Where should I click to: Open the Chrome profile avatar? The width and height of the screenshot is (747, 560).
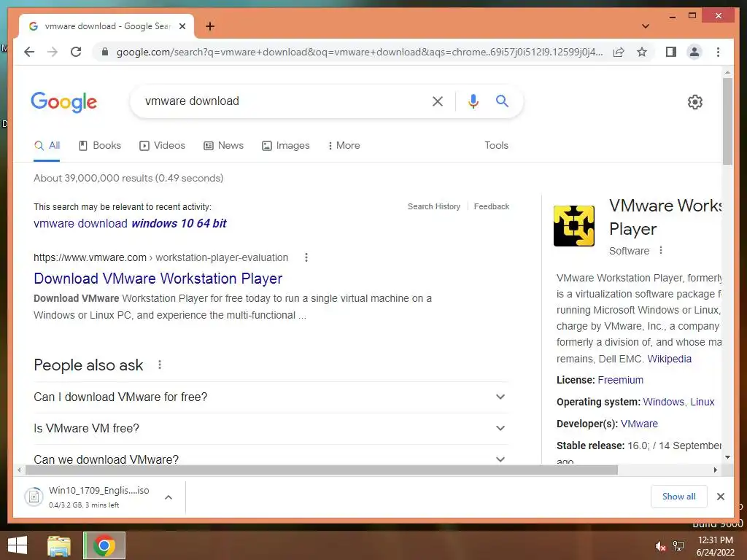tap(694, 52)
